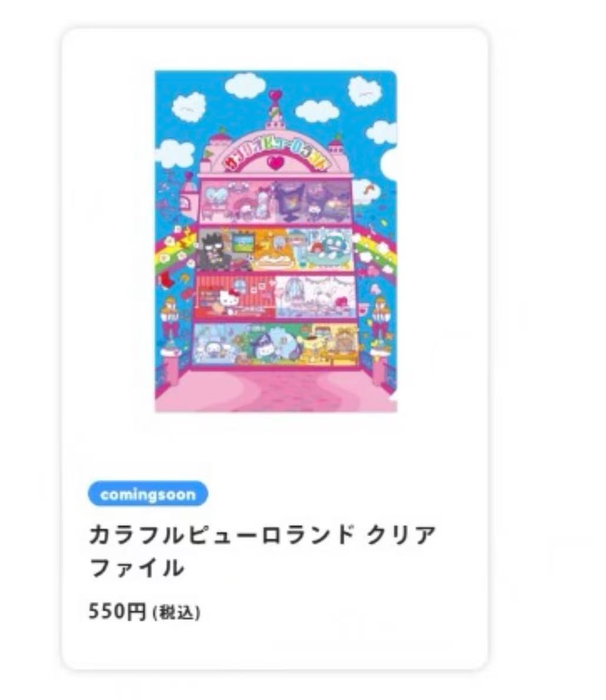
Task: Click the pink My Melody room on top floor
Action: coord(238,202)
